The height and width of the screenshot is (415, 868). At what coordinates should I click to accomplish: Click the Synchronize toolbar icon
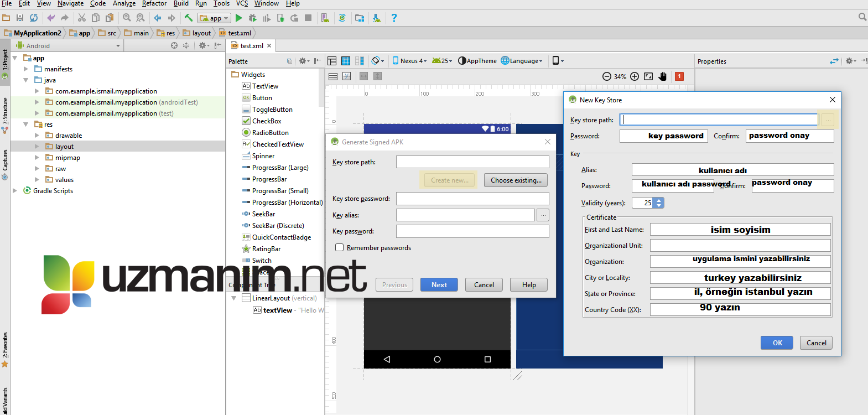tap(34, 18)
